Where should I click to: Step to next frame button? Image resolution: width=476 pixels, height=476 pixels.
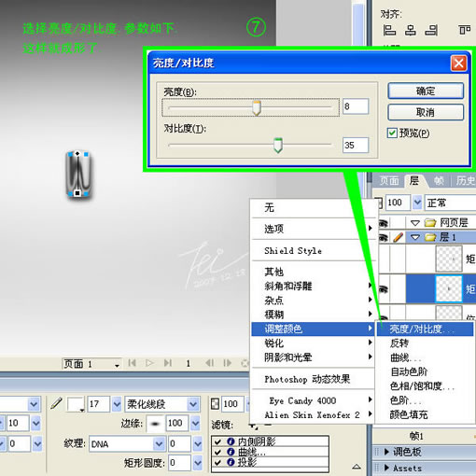point(228,363)
